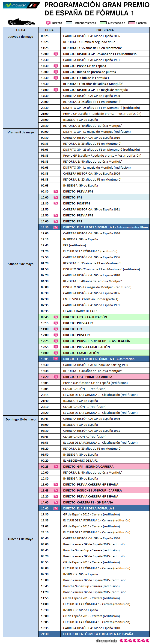Click TV icon in the DIRECTO: FP3 row

point(56,330)
